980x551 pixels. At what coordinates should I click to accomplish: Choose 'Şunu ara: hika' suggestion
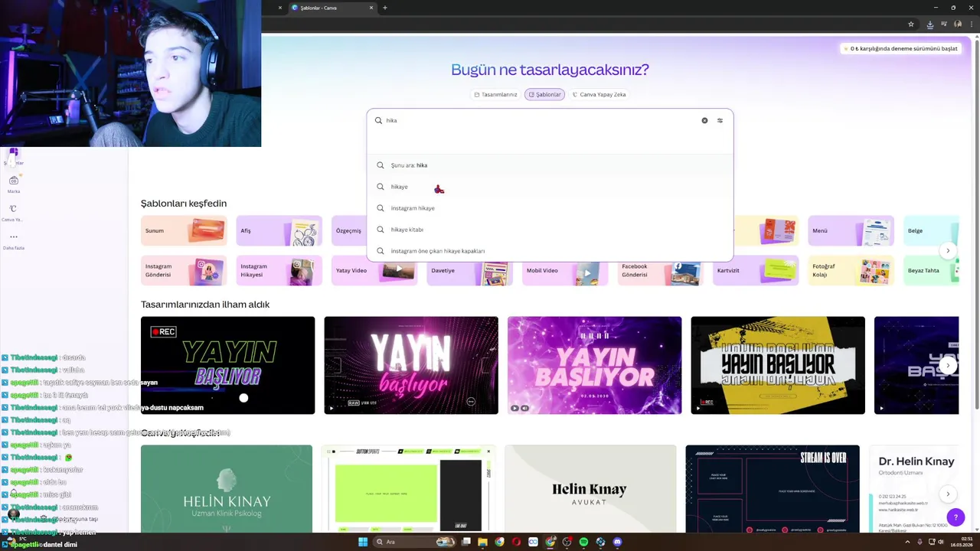point(550,165)
